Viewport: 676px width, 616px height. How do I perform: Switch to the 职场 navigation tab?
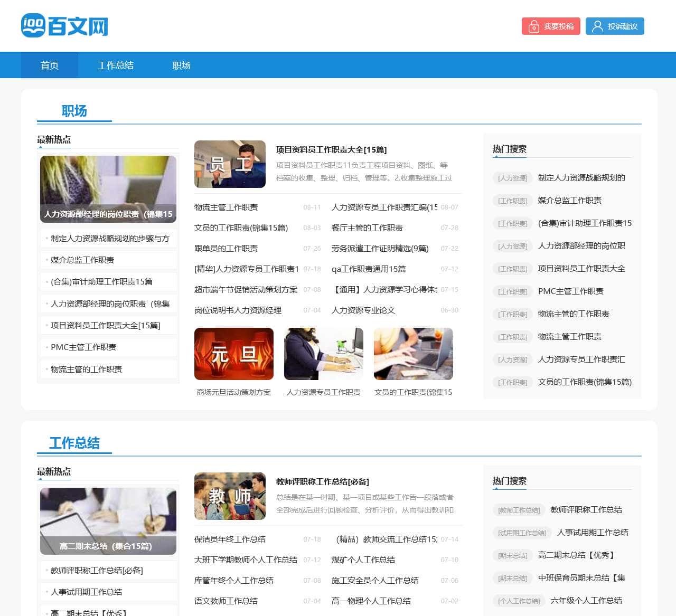pos(181,65)
